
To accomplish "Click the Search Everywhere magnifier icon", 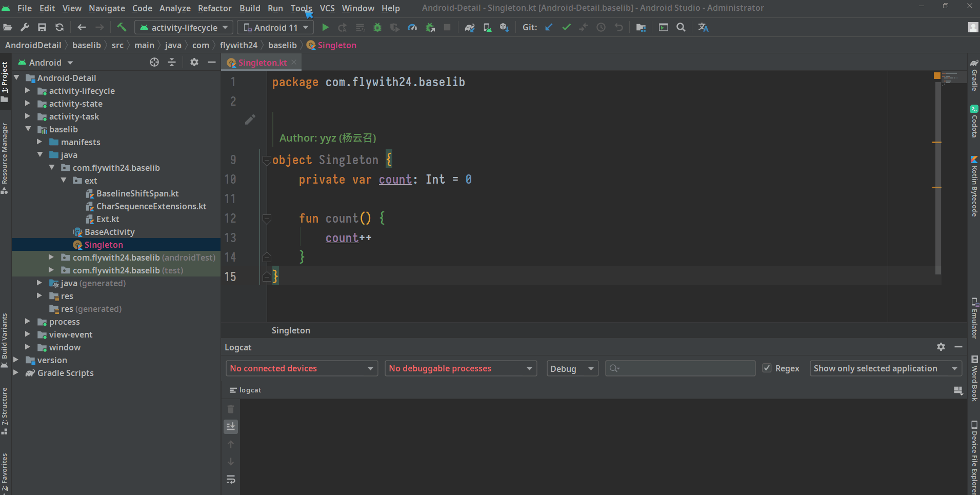I will point(681,28).
